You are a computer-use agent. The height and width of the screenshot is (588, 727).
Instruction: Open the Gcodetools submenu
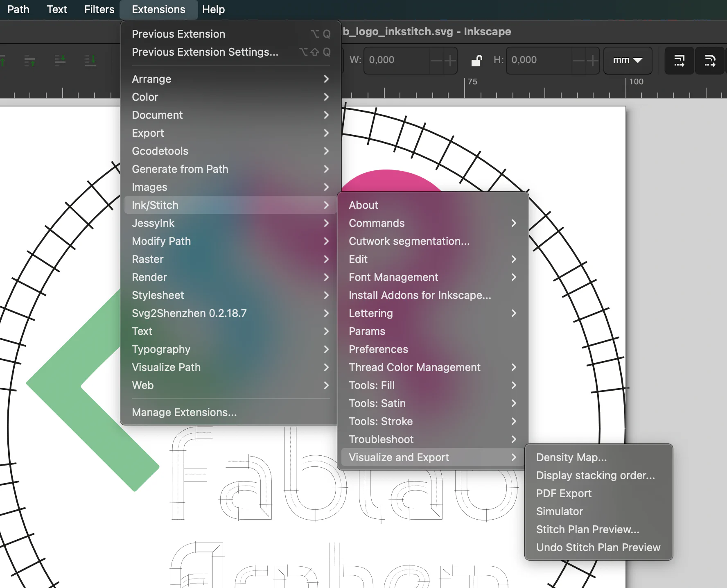[x=231, y=151]
